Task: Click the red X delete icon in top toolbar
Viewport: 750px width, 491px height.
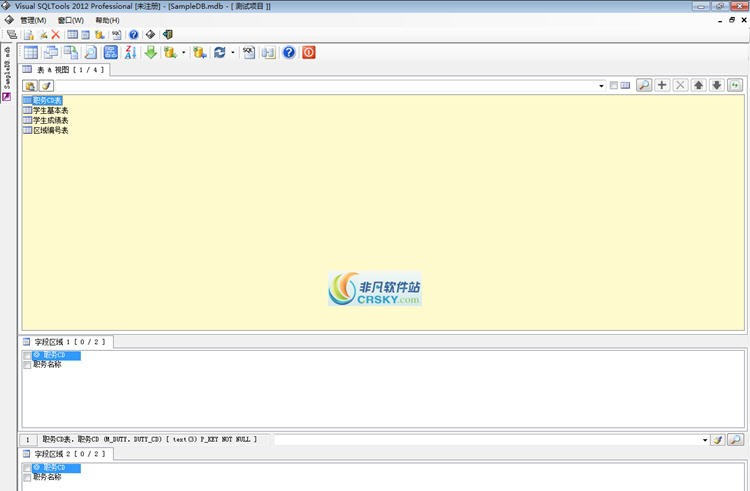Action: point(55,34)
